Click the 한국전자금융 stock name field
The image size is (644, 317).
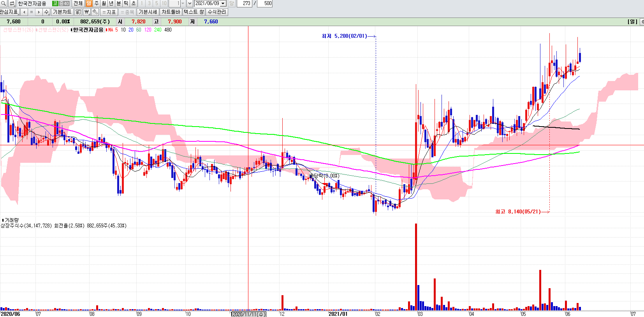tap(34, 4)
